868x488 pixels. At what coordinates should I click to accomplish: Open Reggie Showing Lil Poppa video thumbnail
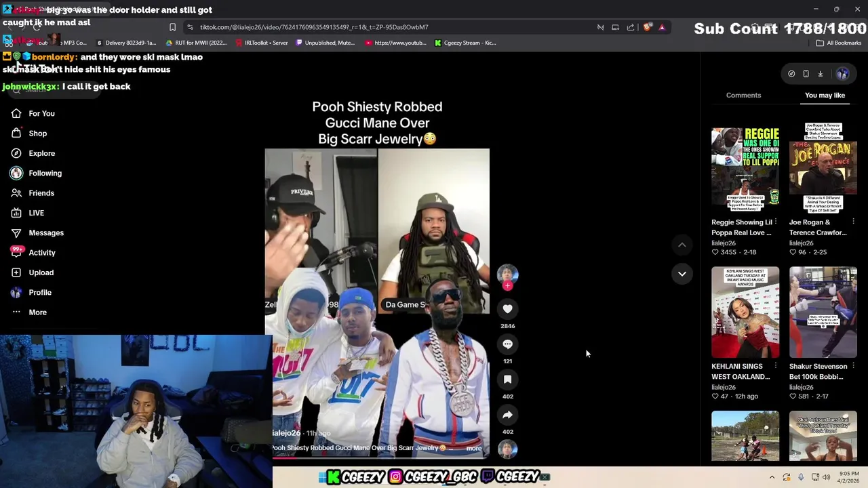pyautogui.click(x=745, y=167)
